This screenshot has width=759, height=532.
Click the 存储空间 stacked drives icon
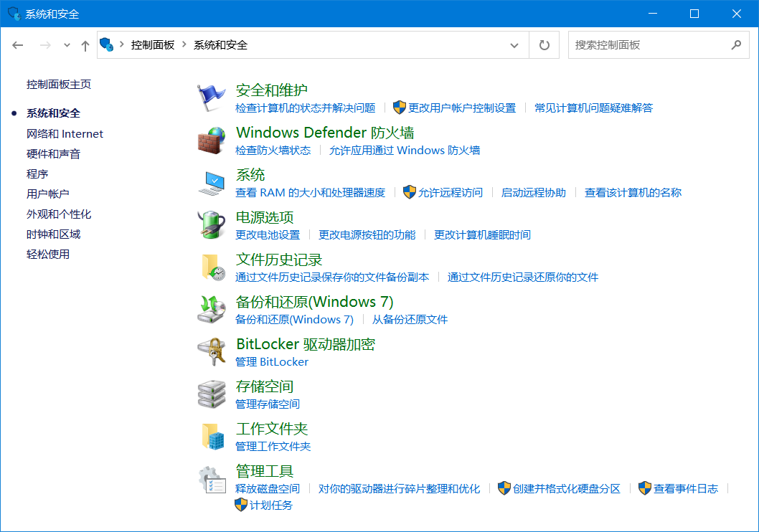(212, 394)
